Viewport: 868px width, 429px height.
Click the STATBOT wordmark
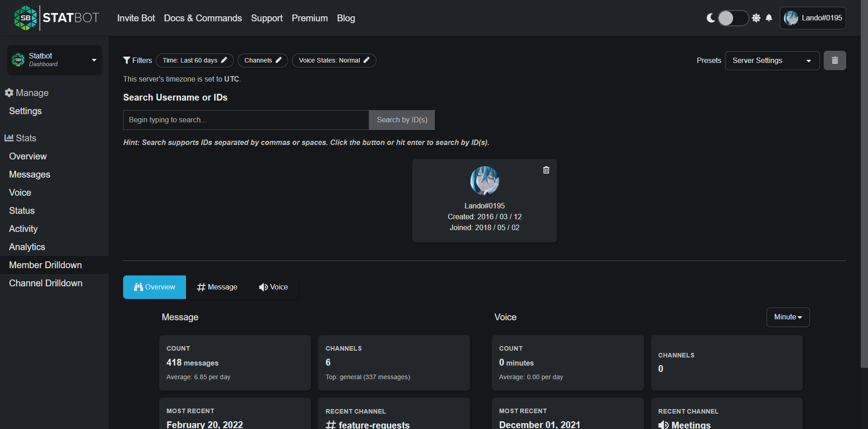(x=71, y=18)
